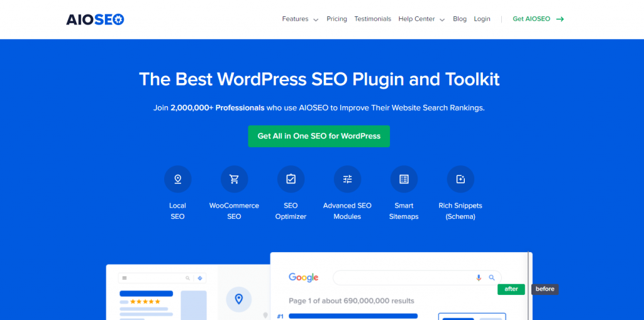
Task: Go to the Pricing page
Action: point(337,19)
